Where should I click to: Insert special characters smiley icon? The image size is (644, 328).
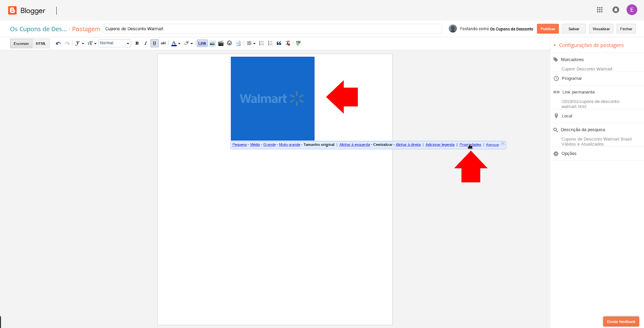pyautogui.click(x=229, y=43)
